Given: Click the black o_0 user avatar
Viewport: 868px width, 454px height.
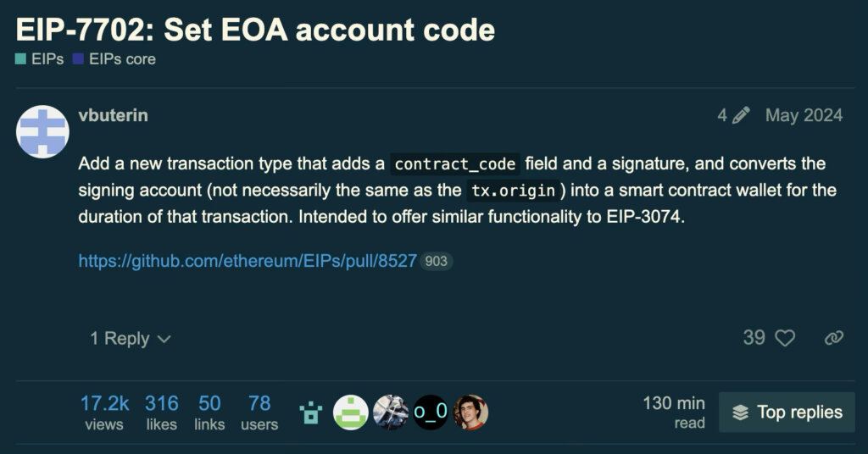Looking at the screenshot, I should [x=430, y=412].
